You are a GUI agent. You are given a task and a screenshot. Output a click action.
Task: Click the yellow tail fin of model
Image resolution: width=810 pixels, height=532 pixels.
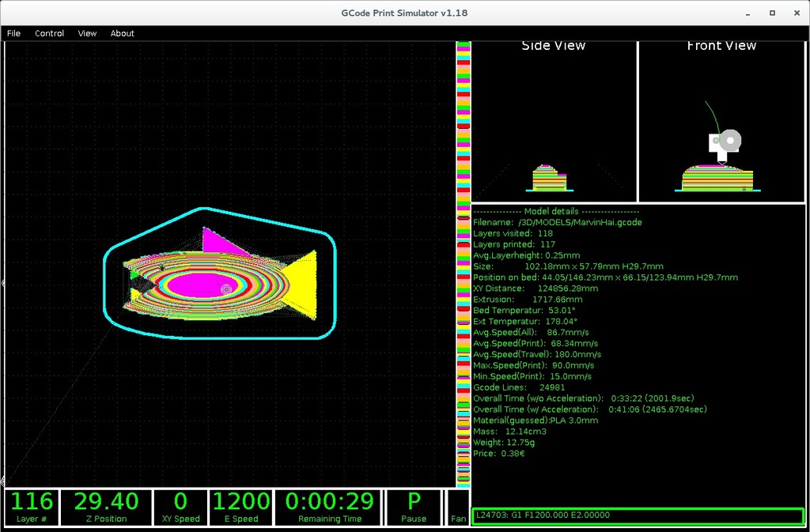coord(303,283)
